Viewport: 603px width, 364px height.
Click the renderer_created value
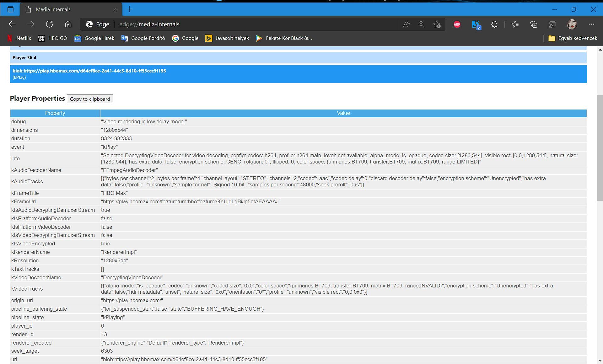point(172,343)
